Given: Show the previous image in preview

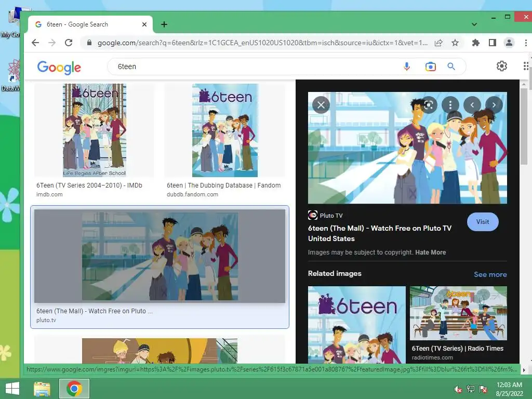Looking at the screenshot, I should tap(472, 105).
